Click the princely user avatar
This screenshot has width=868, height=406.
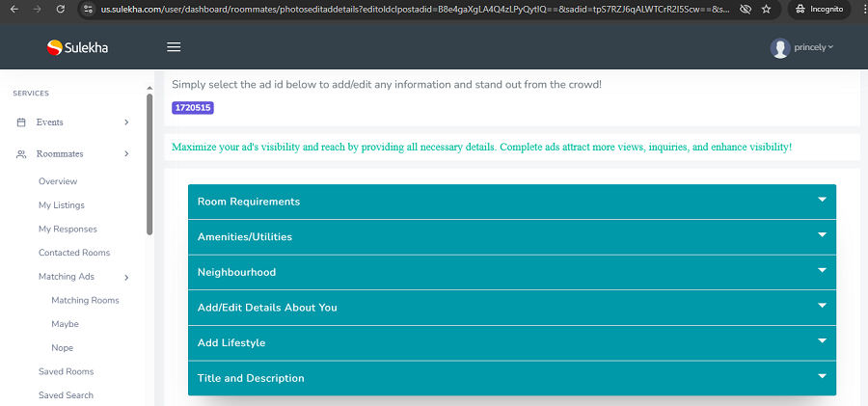click(780, 48)
